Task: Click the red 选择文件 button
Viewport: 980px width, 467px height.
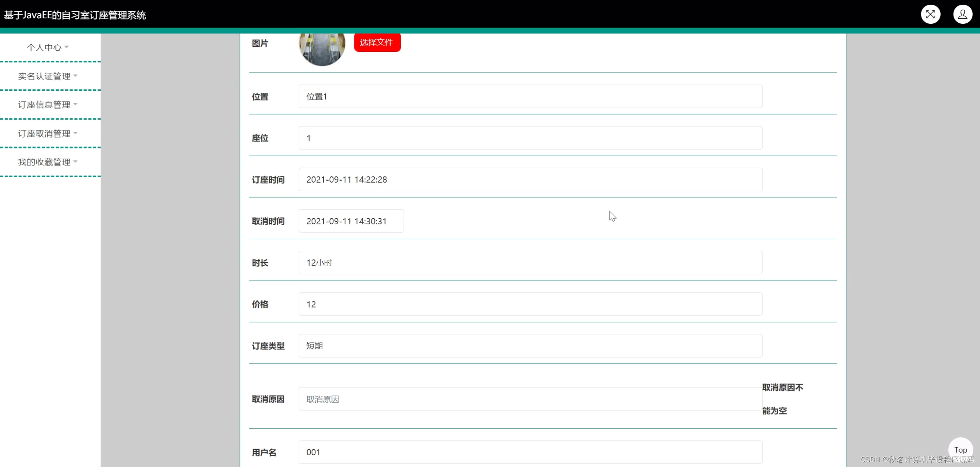Action: pyautogui.click(x=377, y=42)
